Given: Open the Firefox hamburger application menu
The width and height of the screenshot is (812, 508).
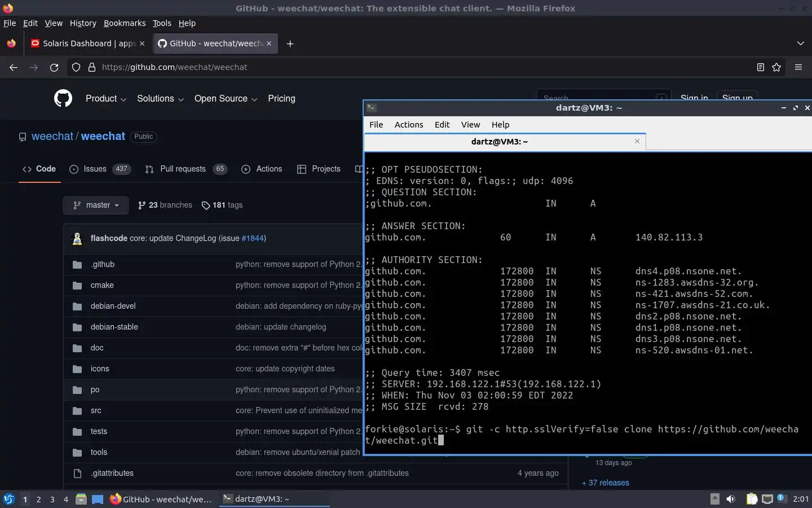Looking at the screenshot, I should (x=798, y=67).
